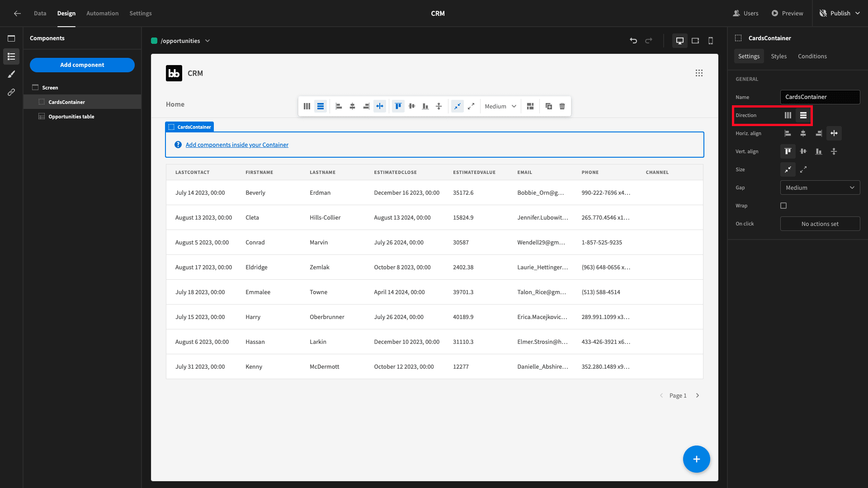The width and height of the screenshot is (868, 488).
Task: Open the app grid menu icon
Action: 699,73
